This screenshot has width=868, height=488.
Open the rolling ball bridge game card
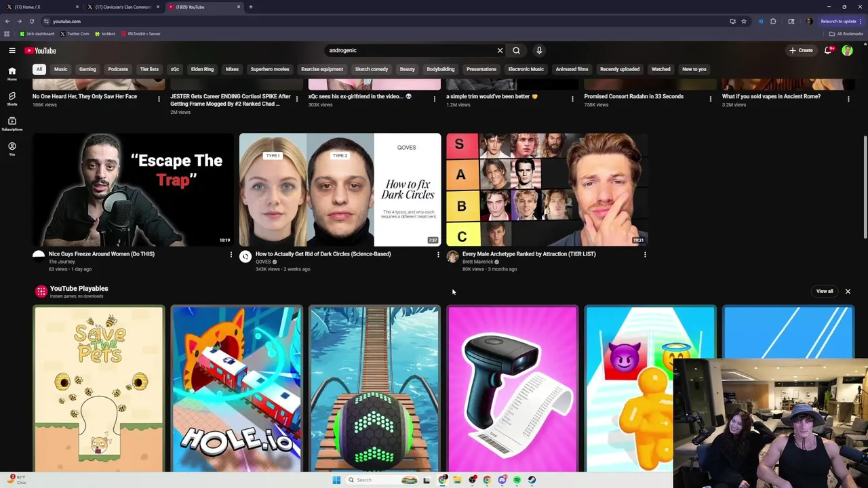(x=374, y=388)
